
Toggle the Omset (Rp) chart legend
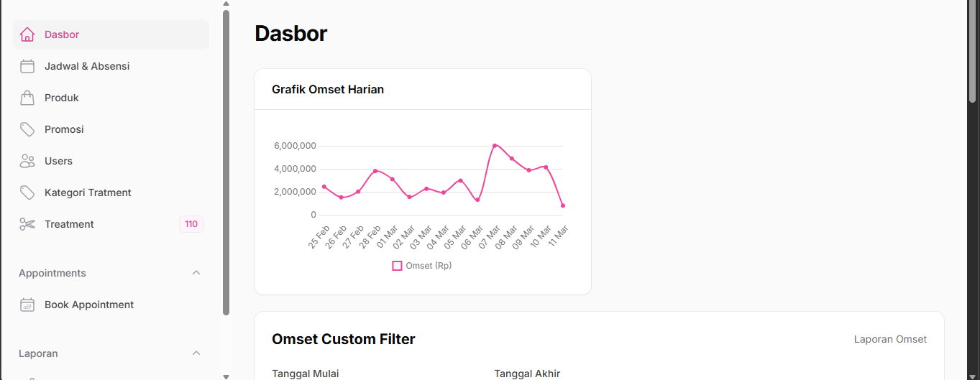click(422, 266)
